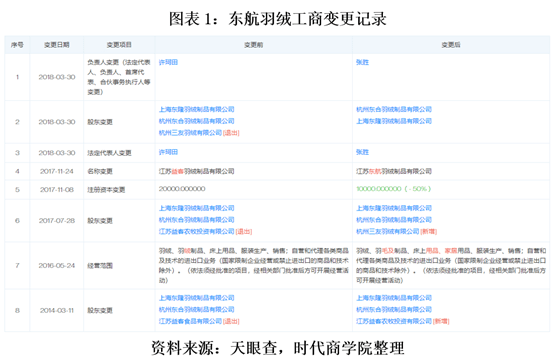Click the 变更后 column header
Viewport: 554px width, 362px height.
pos(451,45)
